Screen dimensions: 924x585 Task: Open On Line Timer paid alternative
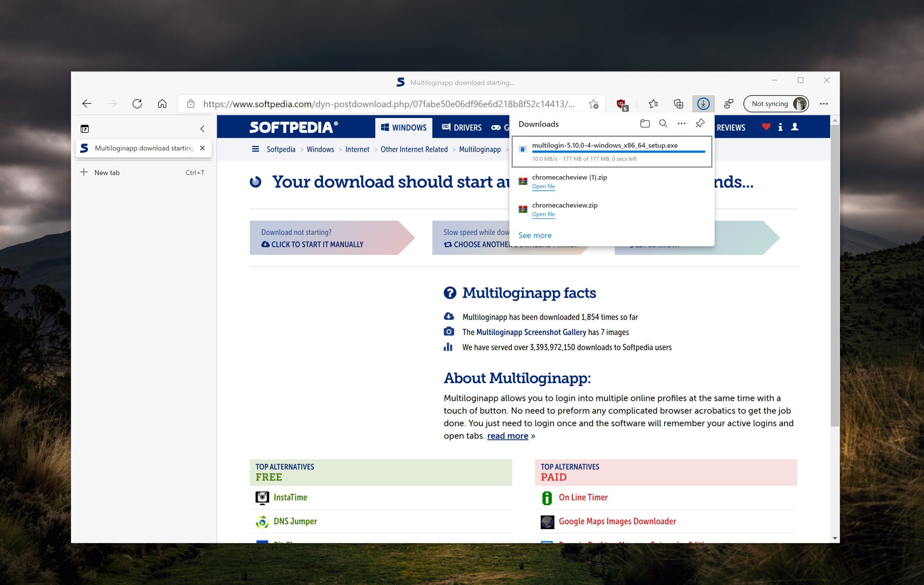583,498
